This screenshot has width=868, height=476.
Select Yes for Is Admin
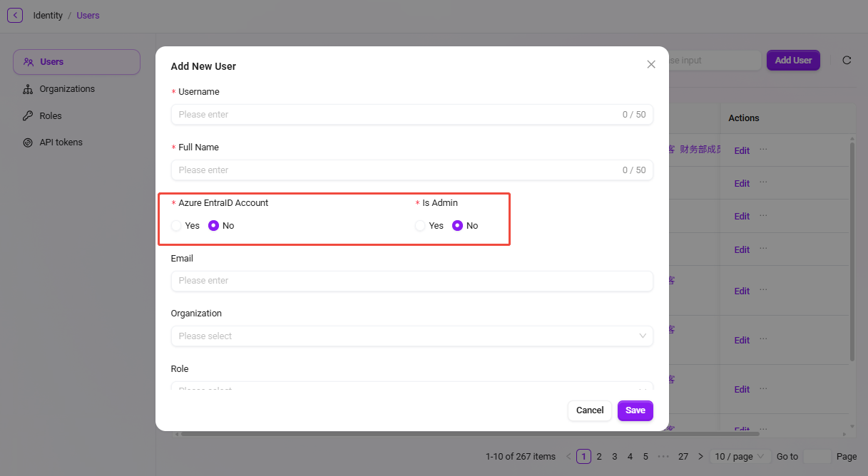tap(420, 226)
